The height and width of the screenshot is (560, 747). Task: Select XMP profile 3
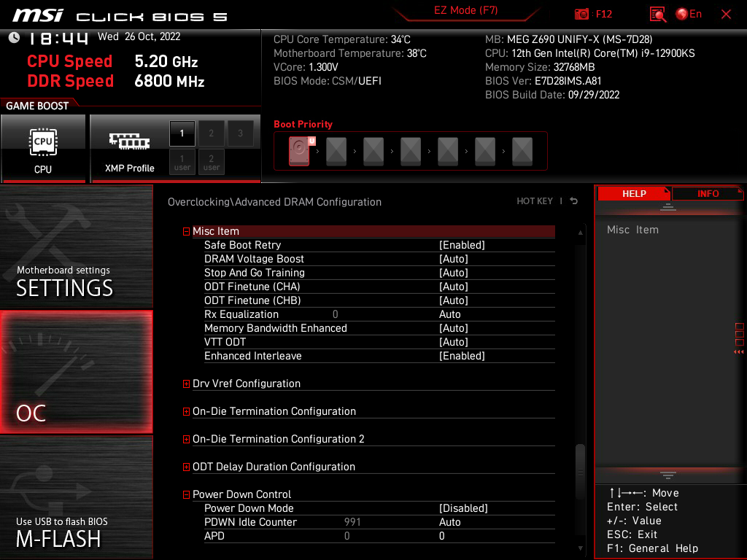pyautogui.click(x=240, y=133)
